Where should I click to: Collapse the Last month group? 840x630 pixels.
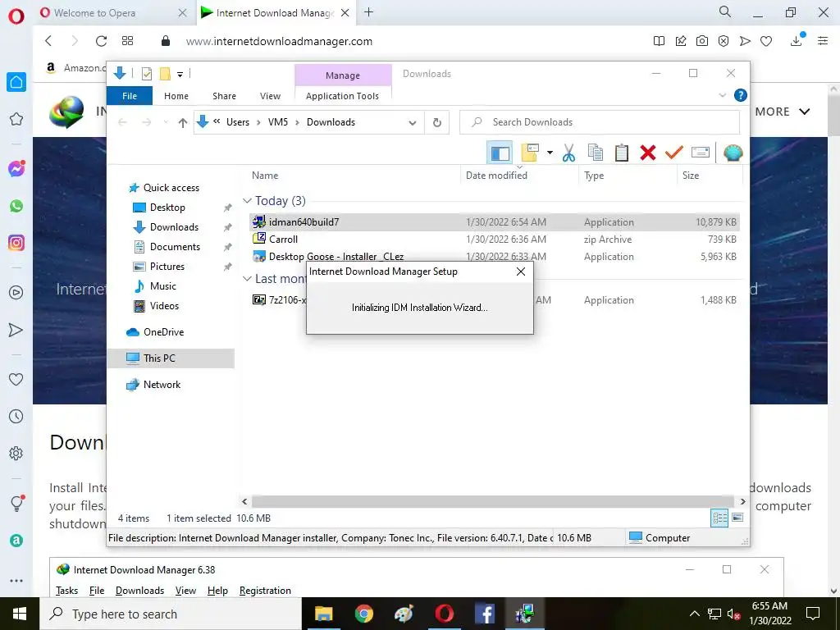pyautogui.click(x=247, y=279)
